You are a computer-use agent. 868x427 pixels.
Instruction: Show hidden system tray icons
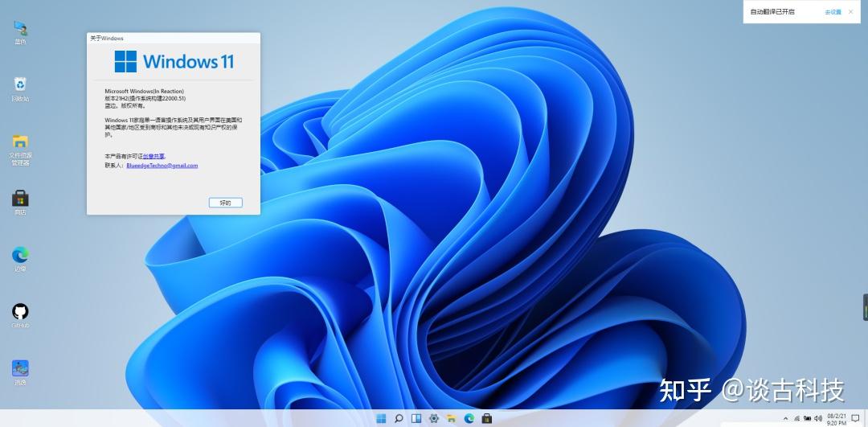[785, 418]
